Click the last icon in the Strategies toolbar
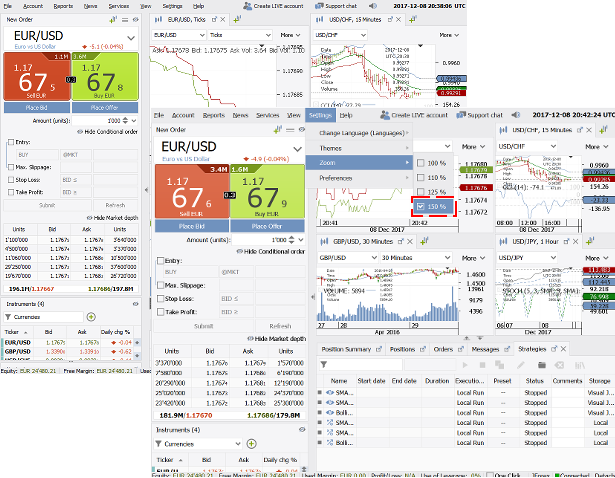Screen dimensions: 615x478 point(580,365)
